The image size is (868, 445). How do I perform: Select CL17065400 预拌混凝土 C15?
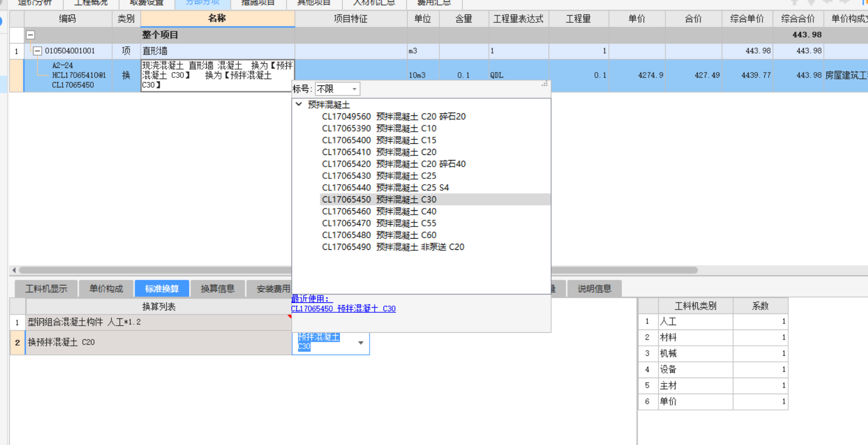point(379,140)
